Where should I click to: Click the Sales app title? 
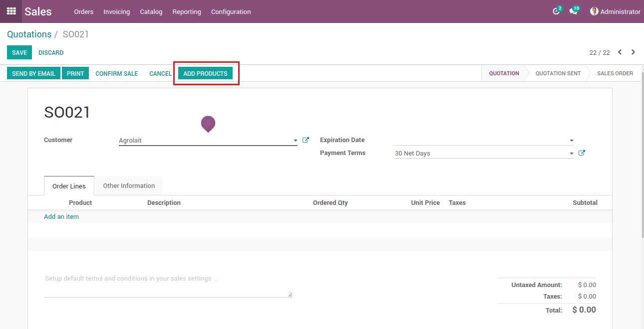click(38, 11)
